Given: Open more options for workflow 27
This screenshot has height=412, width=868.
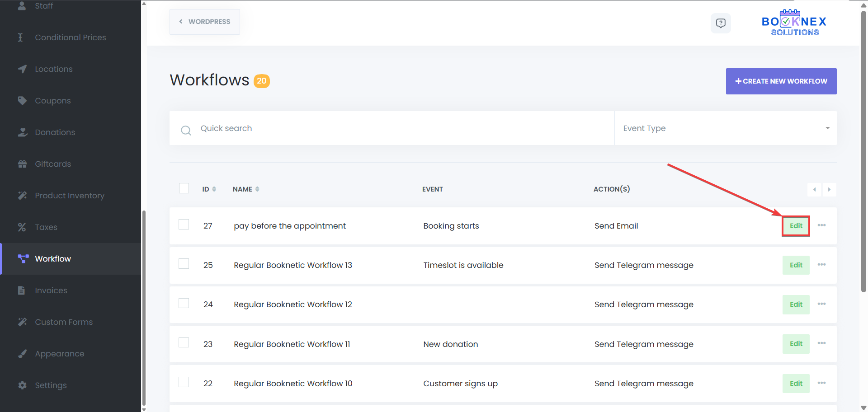Looking at the screenshot, I should coord(821,225).
